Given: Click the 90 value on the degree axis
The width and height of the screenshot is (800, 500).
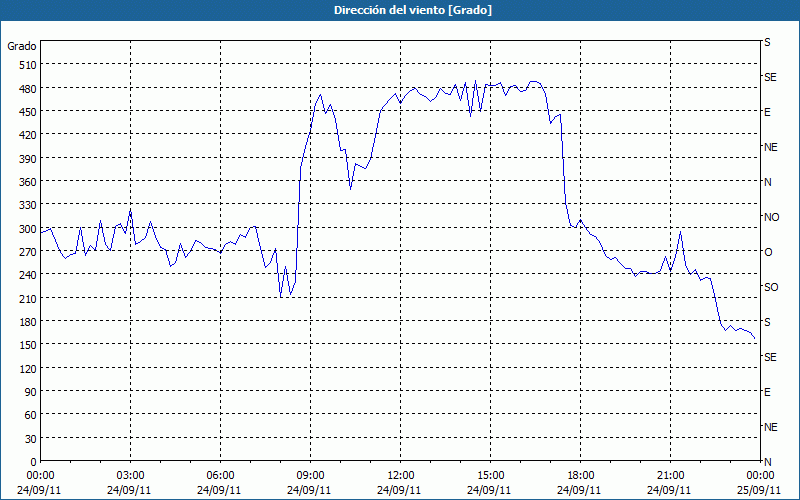Looking at the screenshot, I should point(31,392).
